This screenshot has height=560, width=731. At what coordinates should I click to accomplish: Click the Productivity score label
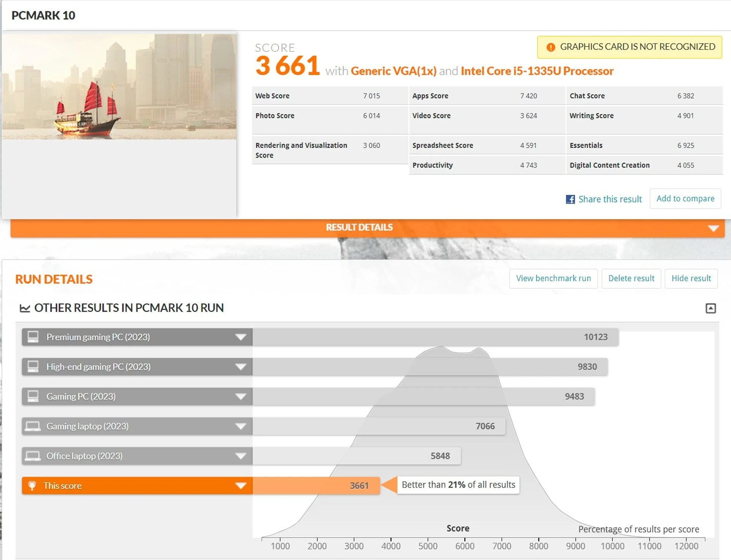coord(433,165)
